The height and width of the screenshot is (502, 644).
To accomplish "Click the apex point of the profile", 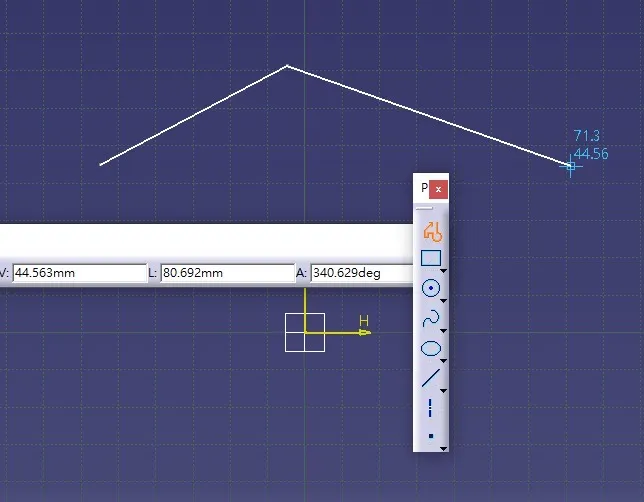I will coord(287,66).
